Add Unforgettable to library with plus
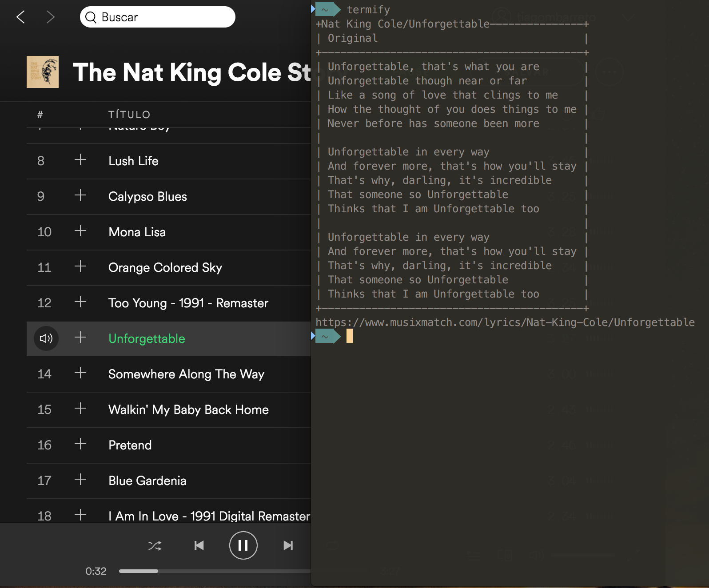The height and width of the screenshot is (588, 709). point(80,338)
